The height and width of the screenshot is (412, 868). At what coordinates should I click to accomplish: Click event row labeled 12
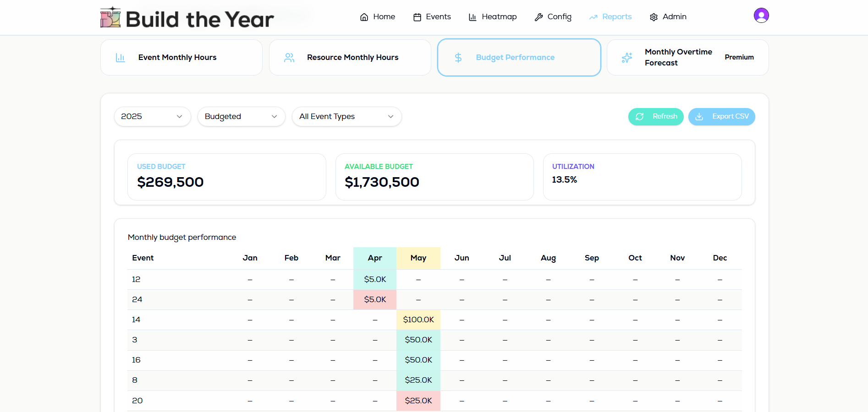coord(434,279)
